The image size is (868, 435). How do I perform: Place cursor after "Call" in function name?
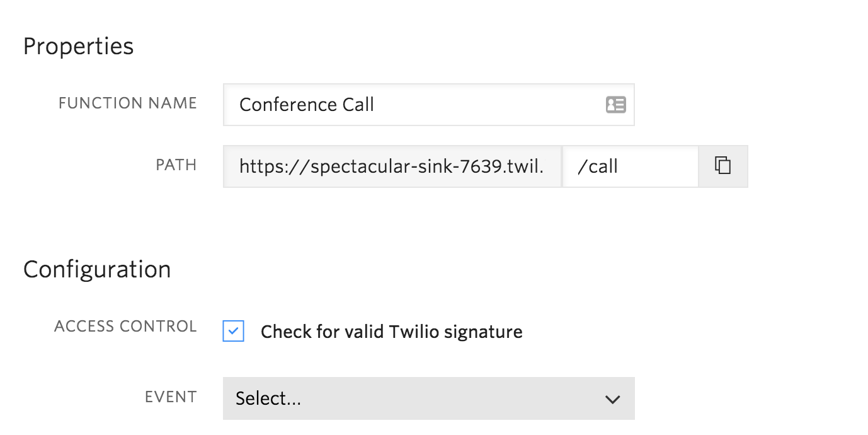[x=376, y=105]
